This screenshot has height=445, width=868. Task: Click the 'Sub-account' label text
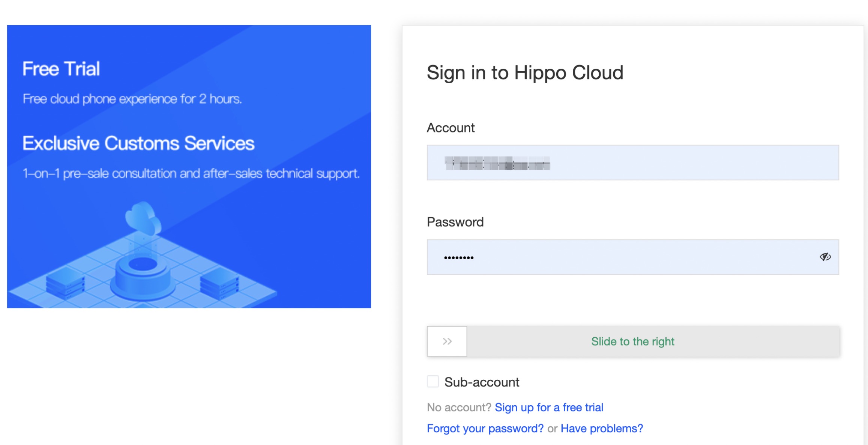pyautogui.click(x=482, y=382)
